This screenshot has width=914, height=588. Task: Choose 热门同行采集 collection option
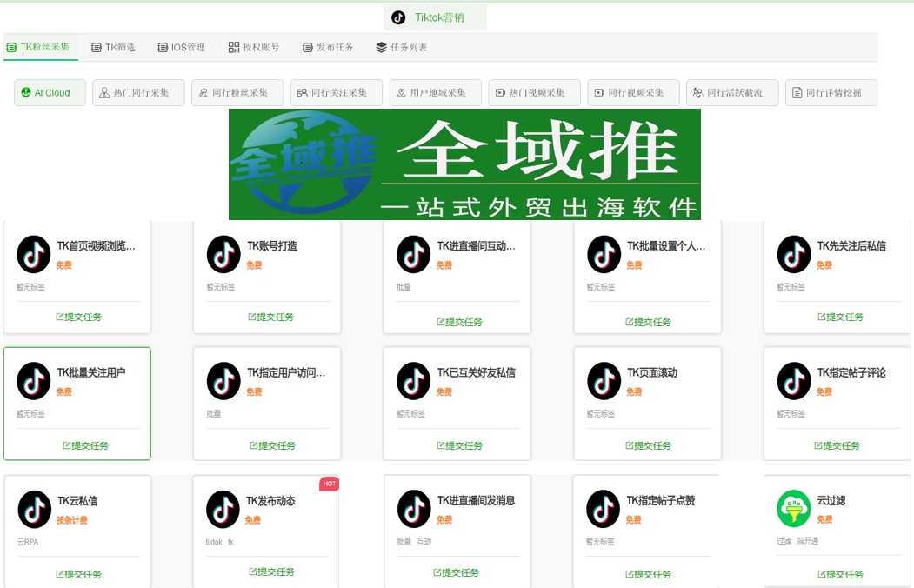[139, 93]
